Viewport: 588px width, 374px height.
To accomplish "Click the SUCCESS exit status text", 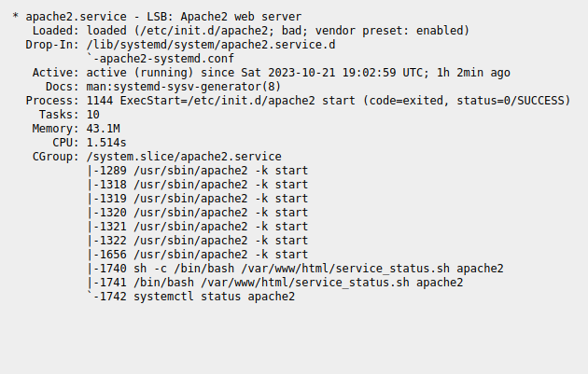I will coord(535,101).
